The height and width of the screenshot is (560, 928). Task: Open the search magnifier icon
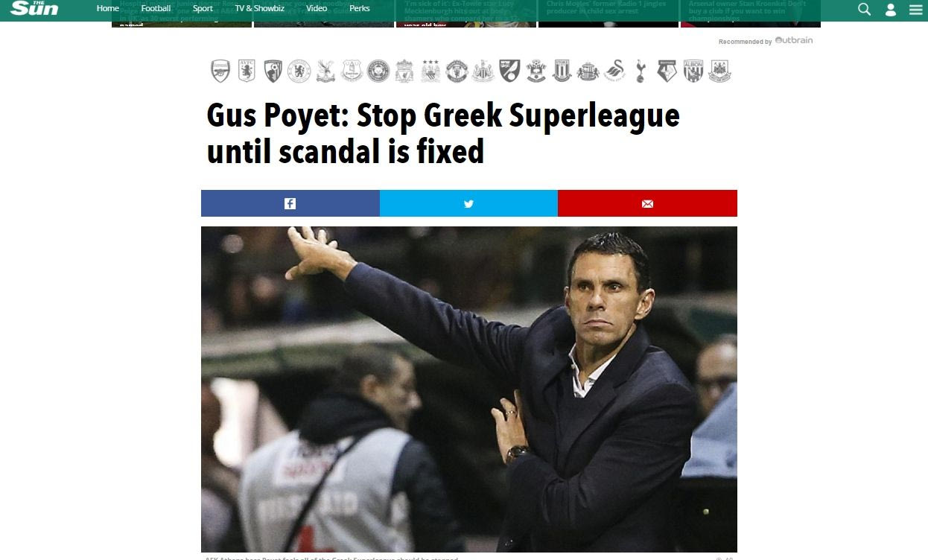coord(864,9)
